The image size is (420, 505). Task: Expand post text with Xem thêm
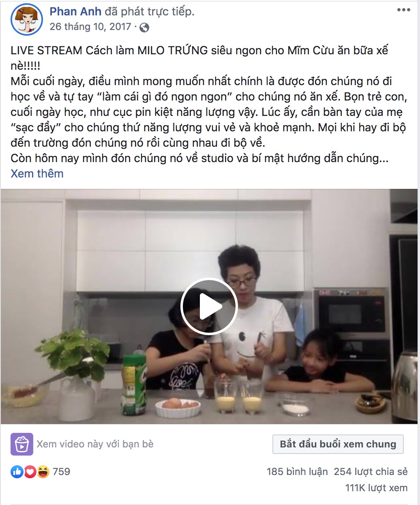coord(37,173)
